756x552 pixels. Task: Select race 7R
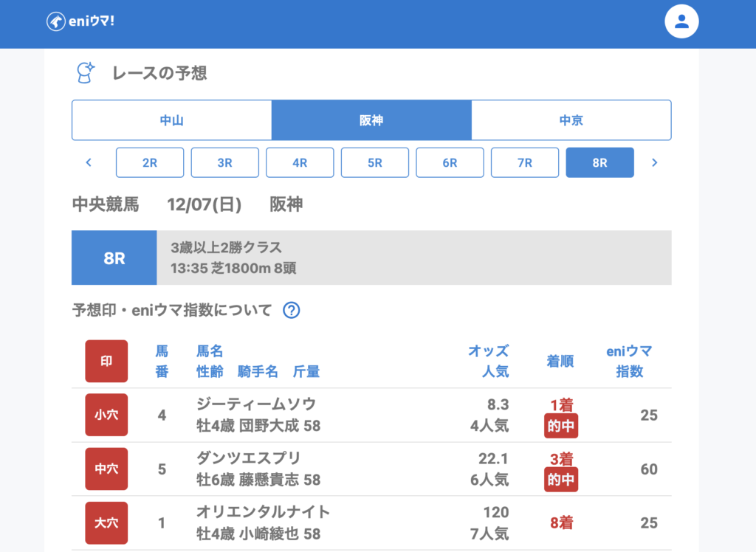(x=525, y=162)
